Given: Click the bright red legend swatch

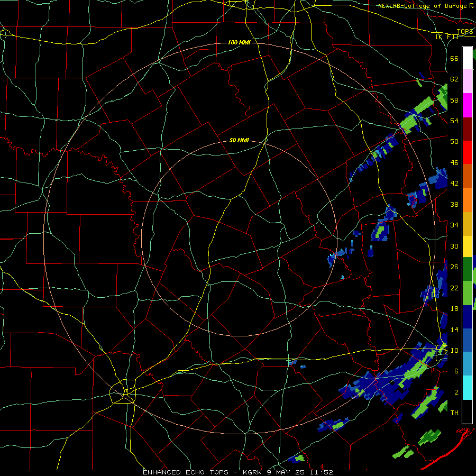Looking at the screenshot, I should click(467, 152).
